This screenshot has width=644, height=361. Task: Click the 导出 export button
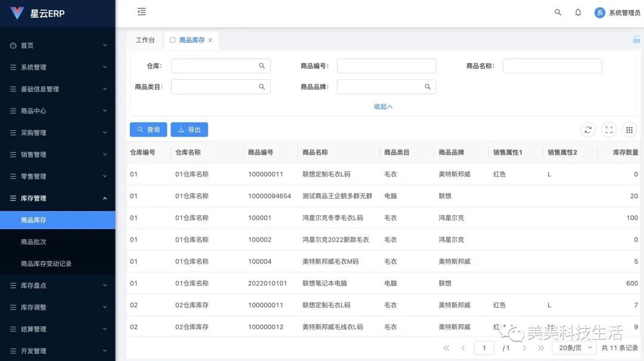click(189, 129)
